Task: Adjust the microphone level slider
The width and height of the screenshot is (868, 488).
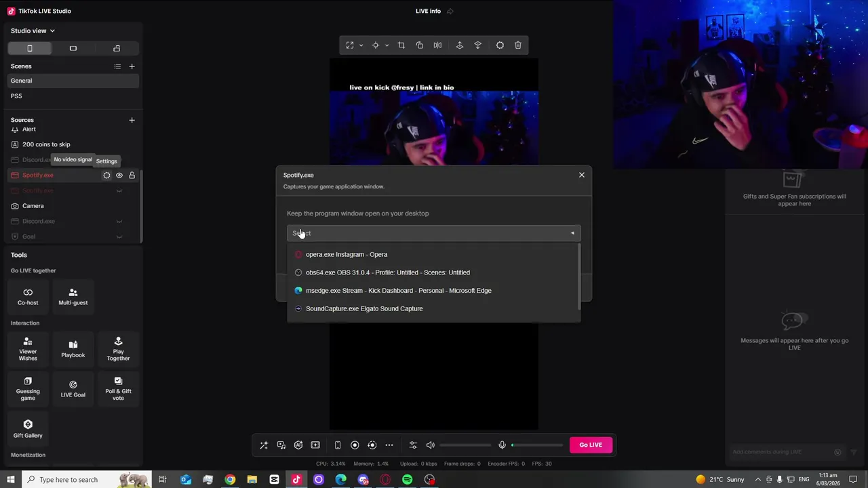Action: tap(537, 445)
